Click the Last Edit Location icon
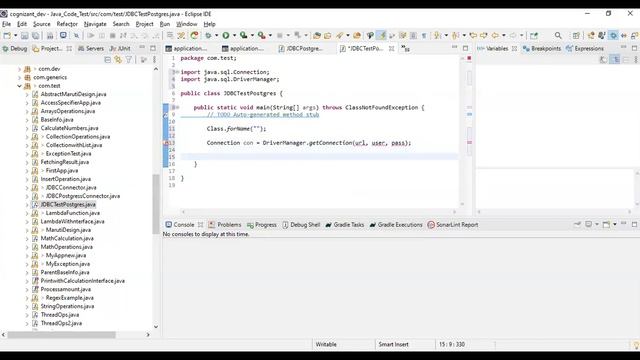The height and width of the screenshot is (360, 640). click(473, 36)
